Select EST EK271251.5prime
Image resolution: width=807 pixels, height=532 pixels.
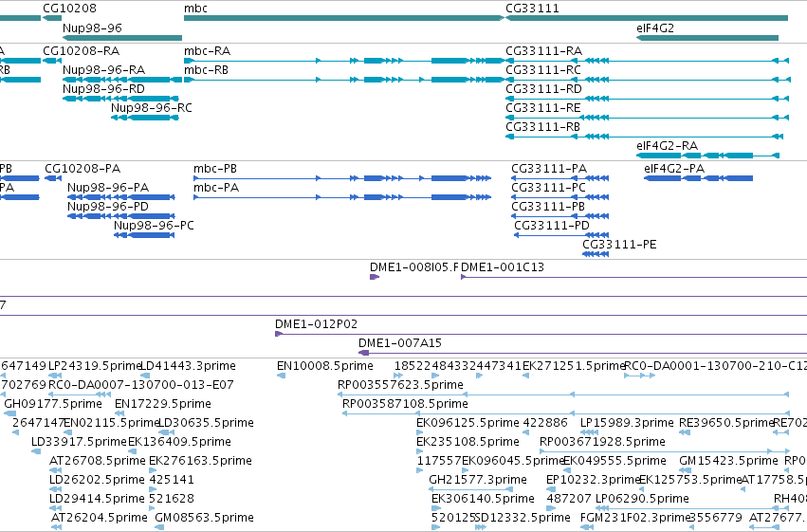click(x=525, y=376)
